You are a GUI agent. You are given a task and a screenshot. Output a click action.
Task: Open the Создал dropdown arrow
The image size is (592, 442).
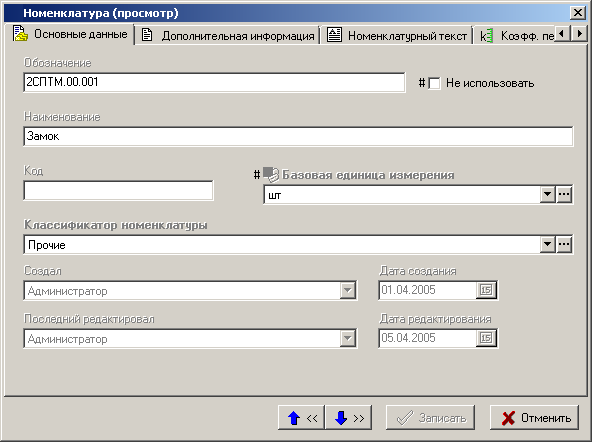click(x=347, y=290)
